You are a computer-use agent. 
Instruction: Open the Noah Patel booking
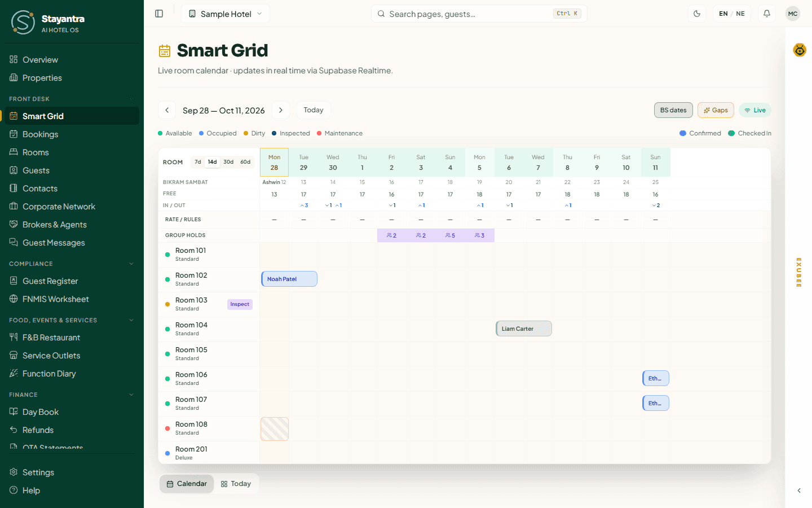289,279
